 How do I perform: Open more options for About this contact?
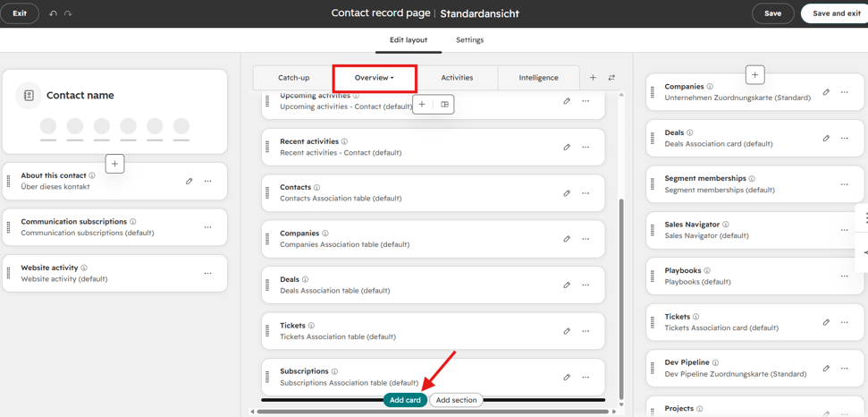pos(208,181)
